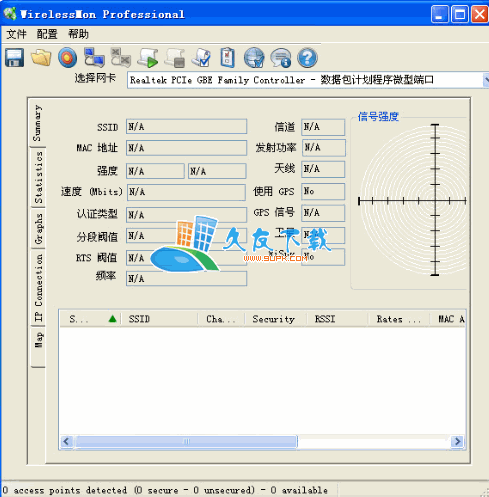Sort list by MAC A column header
This screenshot has height=497, width=489.
[447, 319]
